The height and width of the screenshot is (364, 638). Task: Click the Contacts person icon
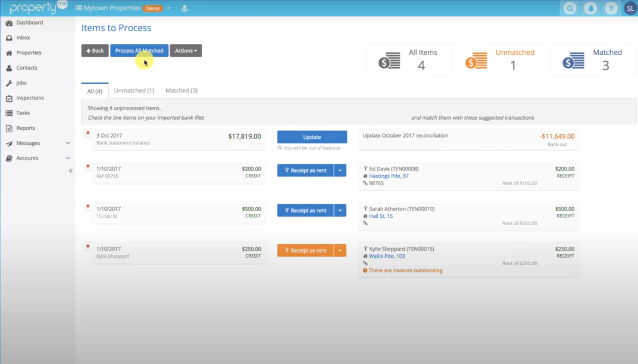point(9,68)
